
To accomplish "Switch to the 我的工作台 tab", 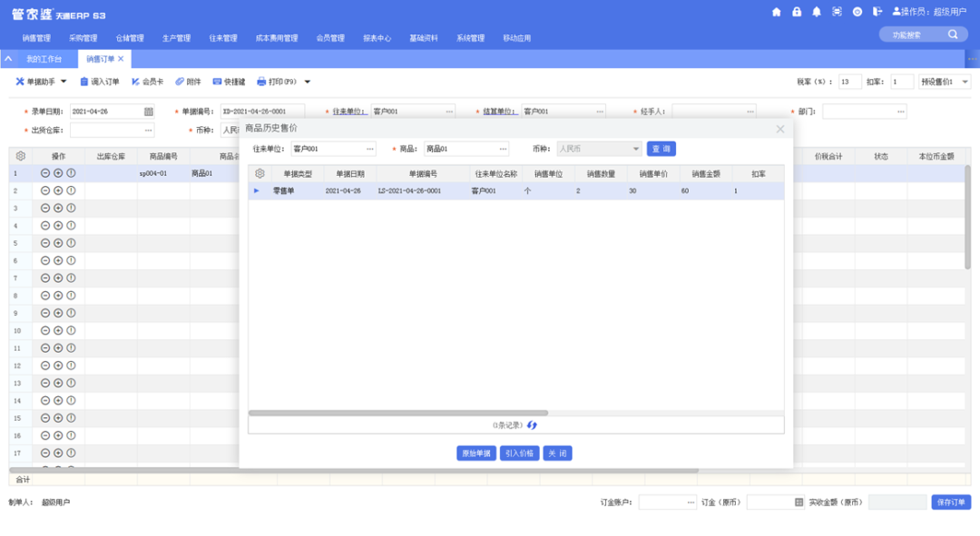I will coord(44,59).
